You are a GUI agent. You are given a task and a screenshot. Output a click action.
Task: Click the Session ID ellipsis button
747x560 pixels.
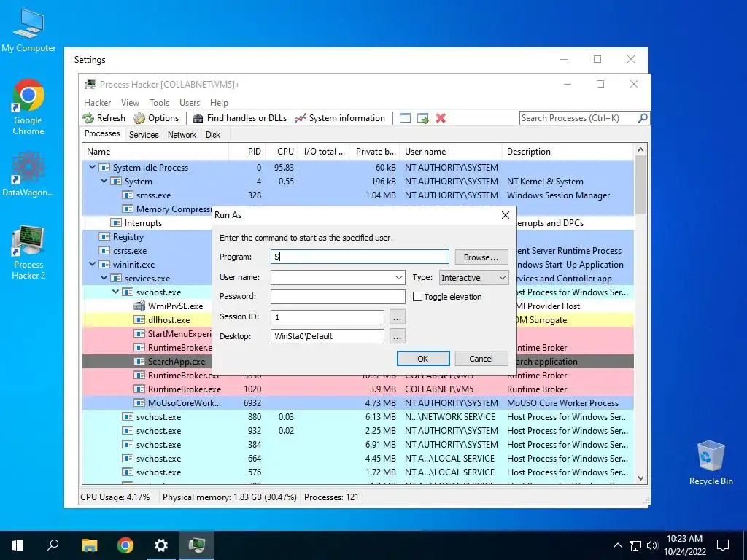point(398,317)
